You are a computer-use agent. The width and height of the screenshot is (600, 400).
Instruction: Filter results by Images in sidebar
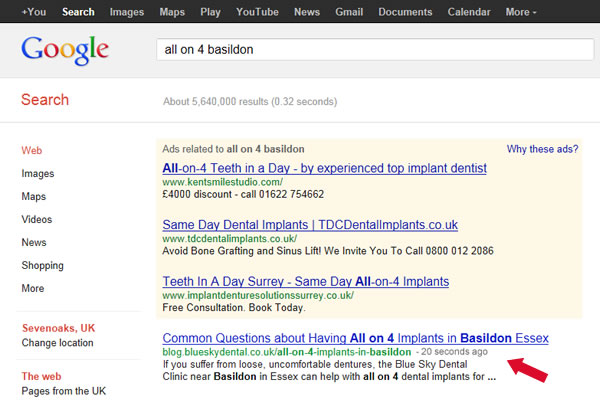click(38, 174)
